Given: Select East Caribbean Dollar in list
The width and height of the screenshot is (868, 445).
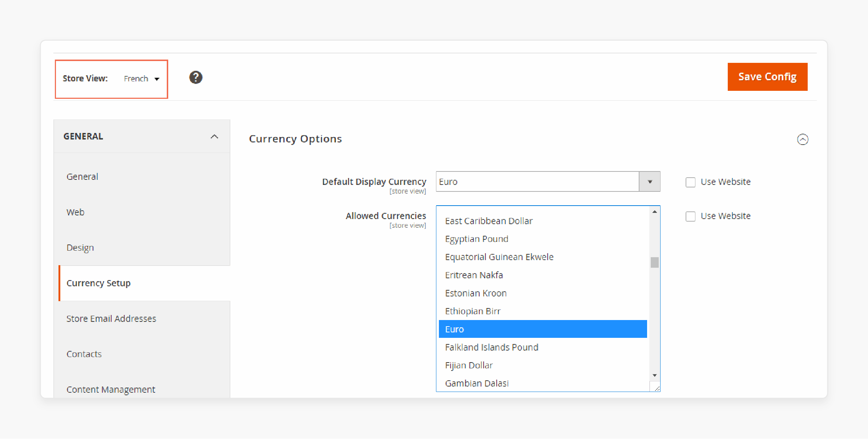Looking at the screenshot, I should (x=543, y=221).
